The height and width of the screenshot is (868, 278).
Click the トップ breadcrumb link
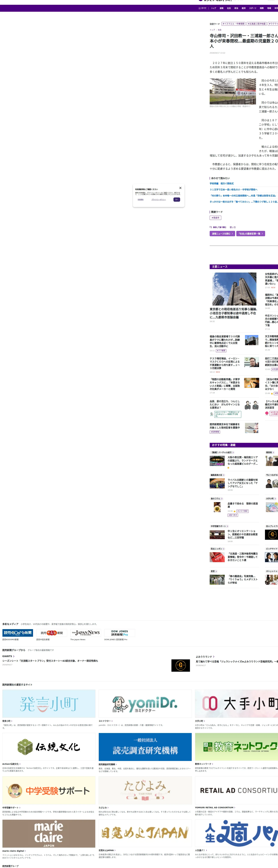[212, 30]
